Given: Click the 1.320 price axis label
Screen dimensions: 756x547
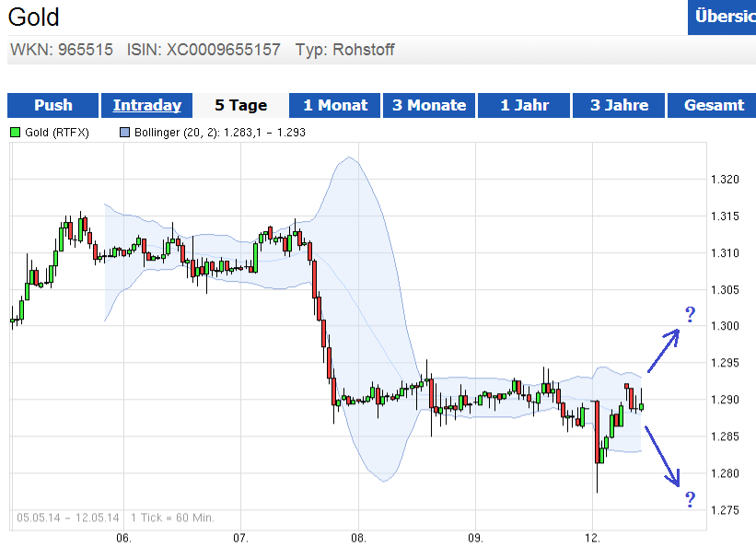Looking at the screenshot, I should pyautogui.click(x=725, y=180).
